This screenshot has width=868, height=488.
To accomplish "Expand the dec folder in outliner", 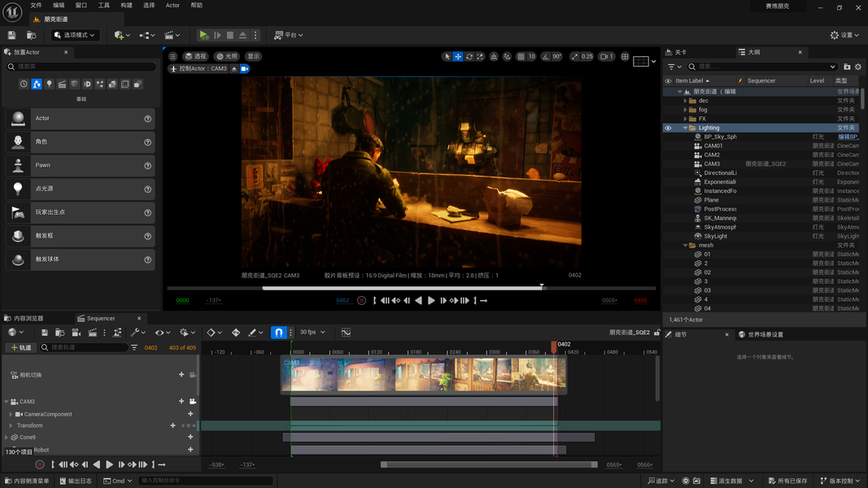I will tap(685, 101).
